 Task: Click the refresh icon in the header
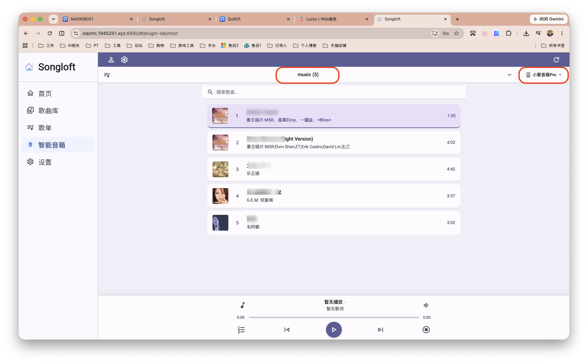point(556,60)
